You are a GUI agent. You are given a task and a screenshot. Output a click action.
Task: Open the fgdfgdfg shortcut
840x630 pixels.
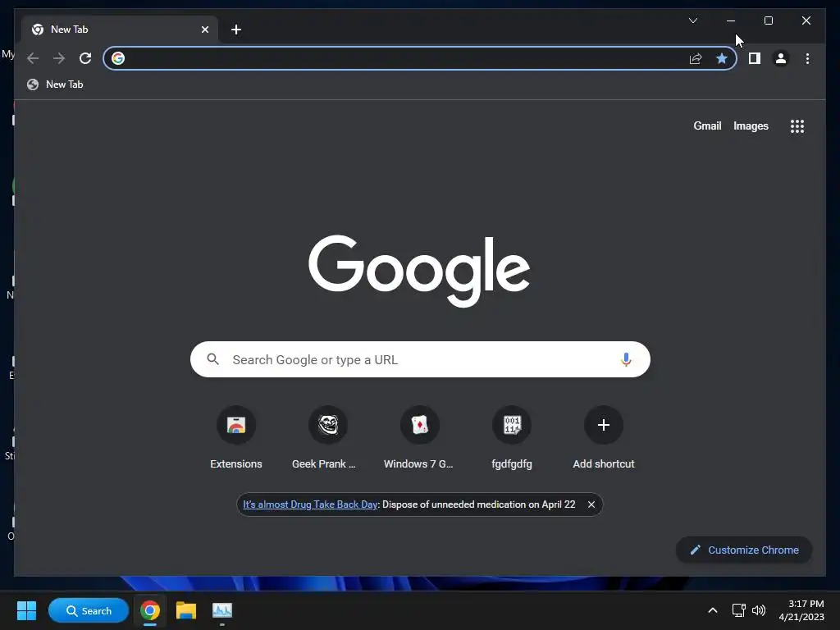(512, 438)
